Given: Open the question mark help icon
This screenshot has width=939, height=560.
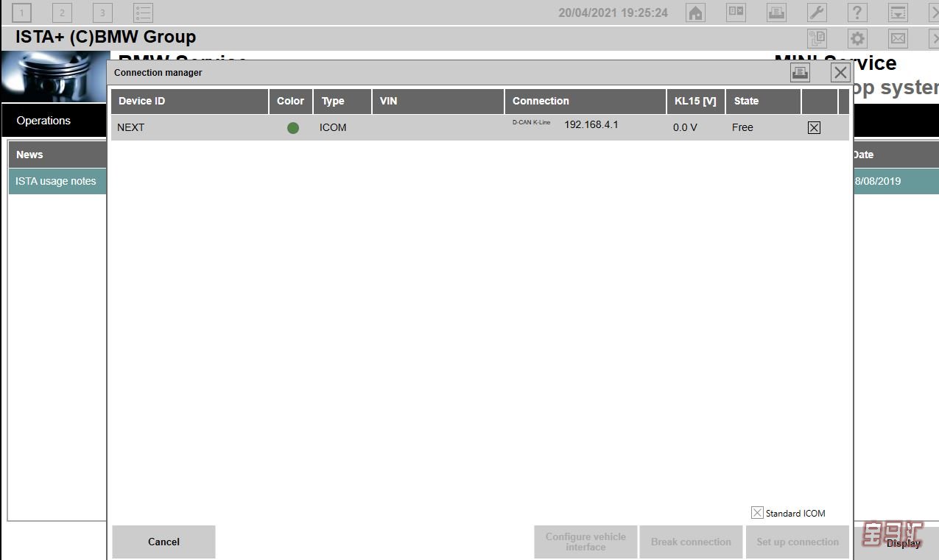Looking at the screenshot, I should (857, 13).
